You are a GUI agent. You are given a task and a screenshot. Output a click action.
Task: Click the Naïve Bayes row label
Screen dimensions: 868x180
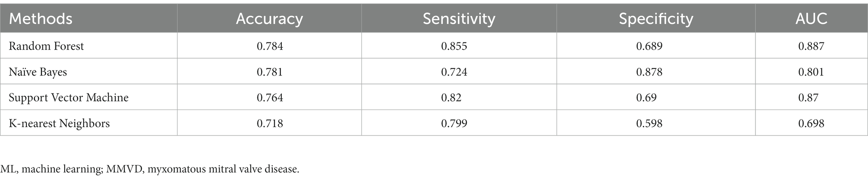tap(38, 72)
